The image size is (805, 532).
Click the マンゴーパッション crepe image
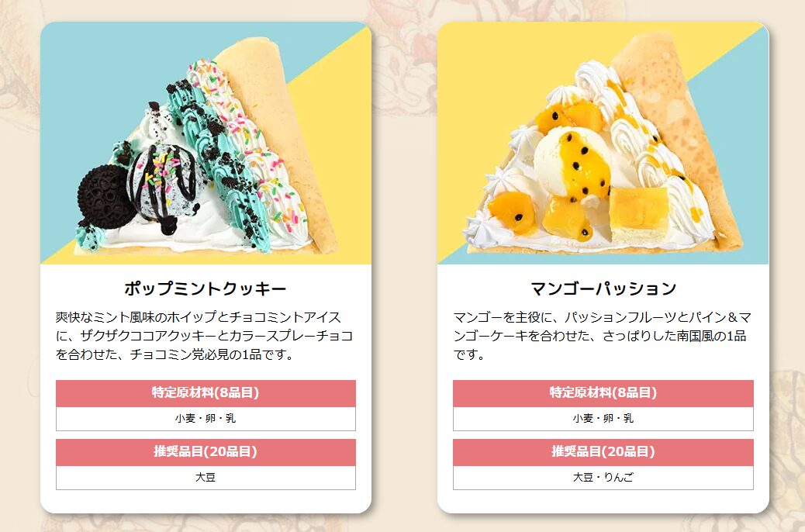603,143
